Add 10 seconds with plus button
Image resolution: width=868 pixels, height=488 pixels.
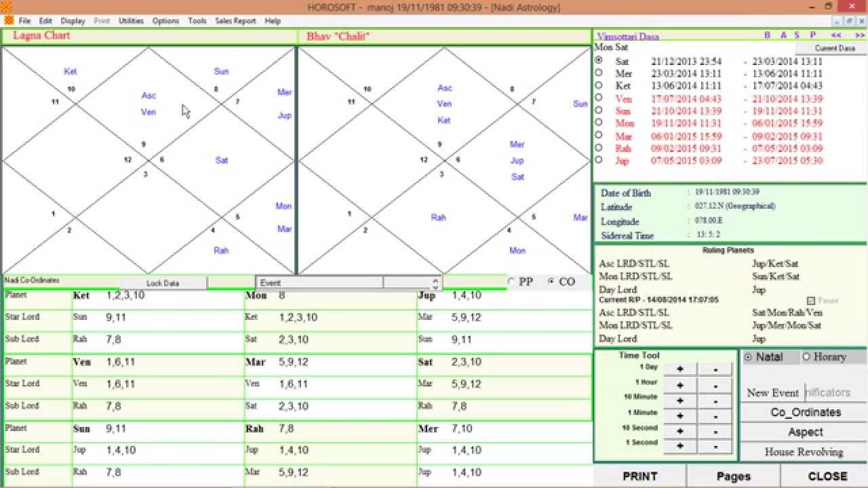tap(680, 431)
